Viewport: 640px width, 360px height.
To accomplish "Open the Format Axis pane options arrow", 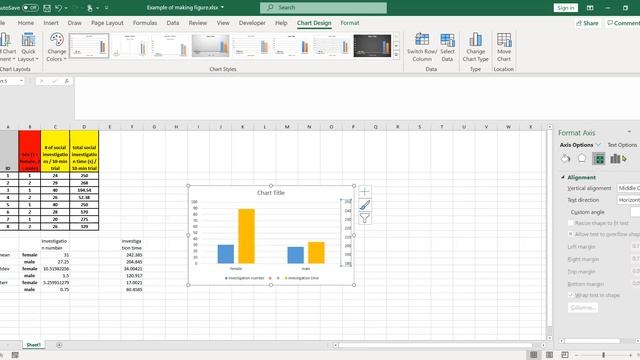I will click(x=629, y=132).
